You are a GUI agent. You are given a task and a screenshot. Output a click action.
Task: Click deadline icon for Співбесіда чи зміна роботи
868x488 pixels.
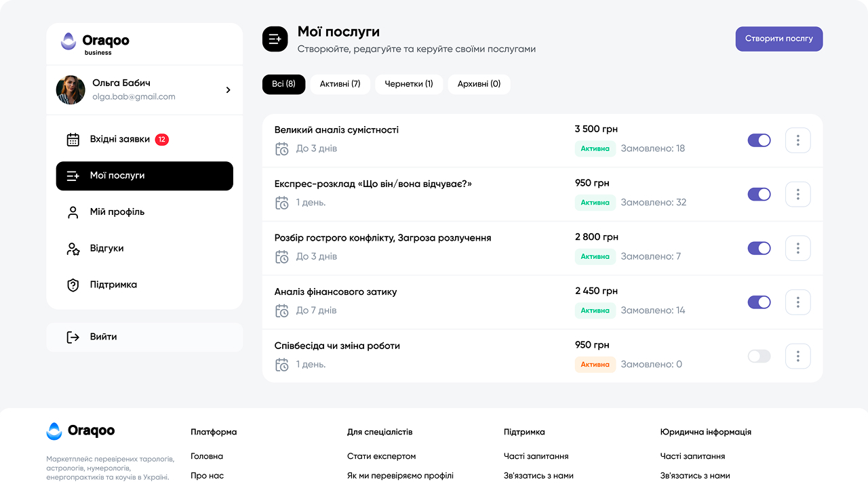coord(282,365)
